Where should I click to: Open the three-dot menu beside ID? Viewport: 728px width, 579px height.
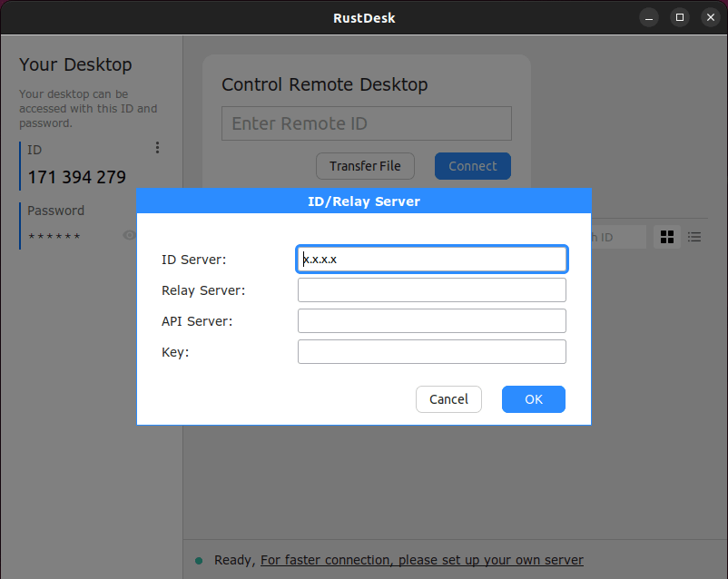tap(157, 148)
